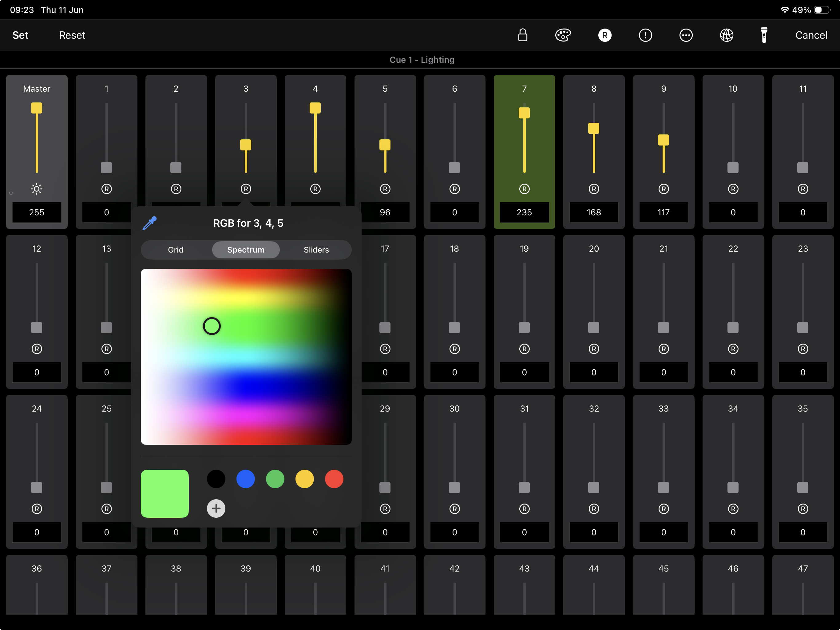Tap the Set button
The image size is (840, 630).
pos(21,35)
